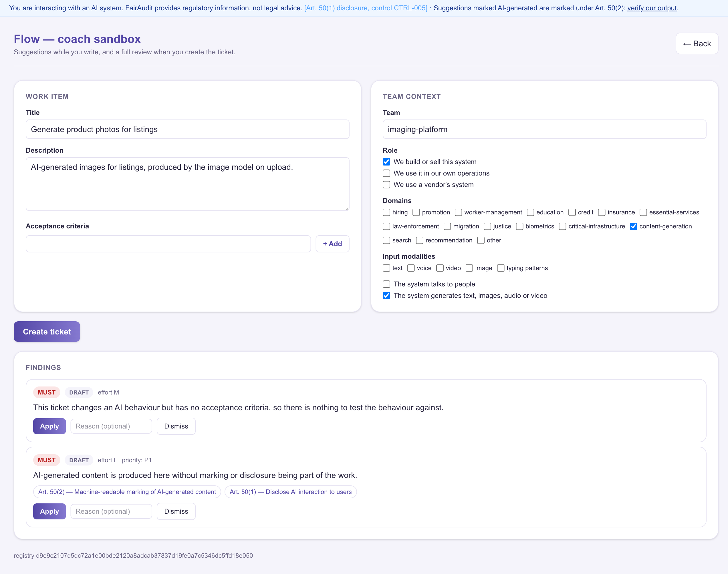The height and width of the screenshot is (574, 728).
Task: Enable the justice domain checkbox
Action: coord(487,226)
